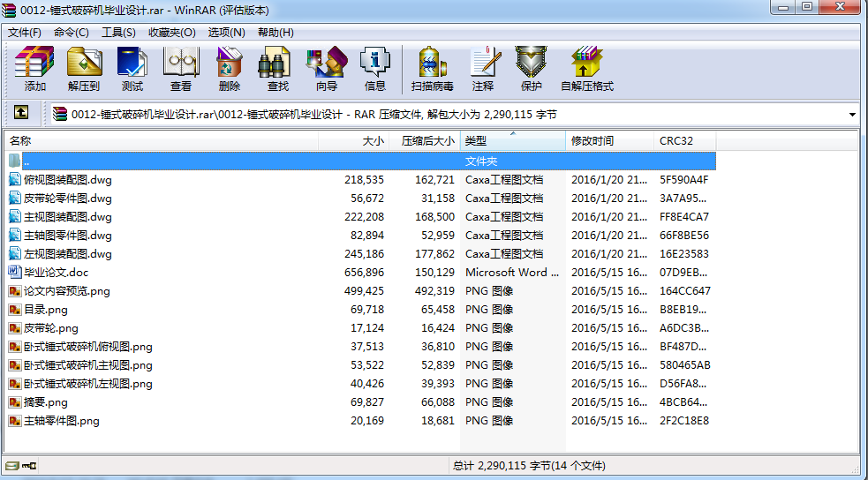Open the 命令(C) menu
The height and width of the screenshot is (480, 868).
[x=72, y=33]
